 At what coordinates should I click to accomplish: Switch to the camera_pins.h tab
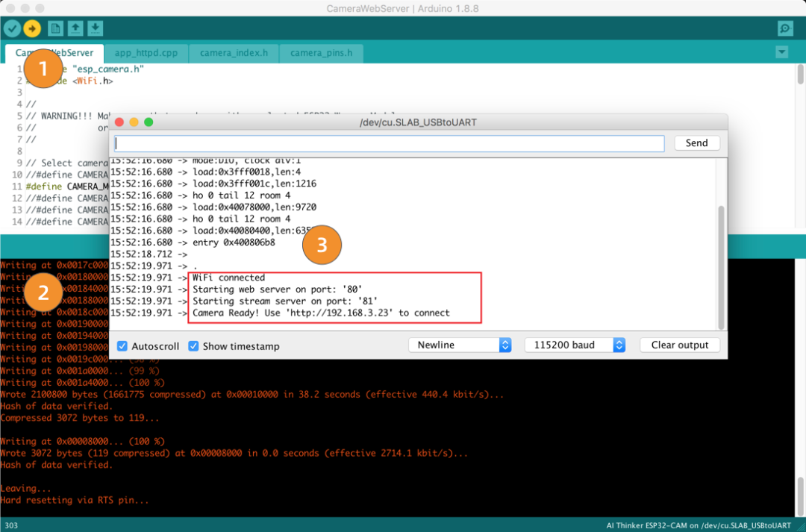coord(321,53)
